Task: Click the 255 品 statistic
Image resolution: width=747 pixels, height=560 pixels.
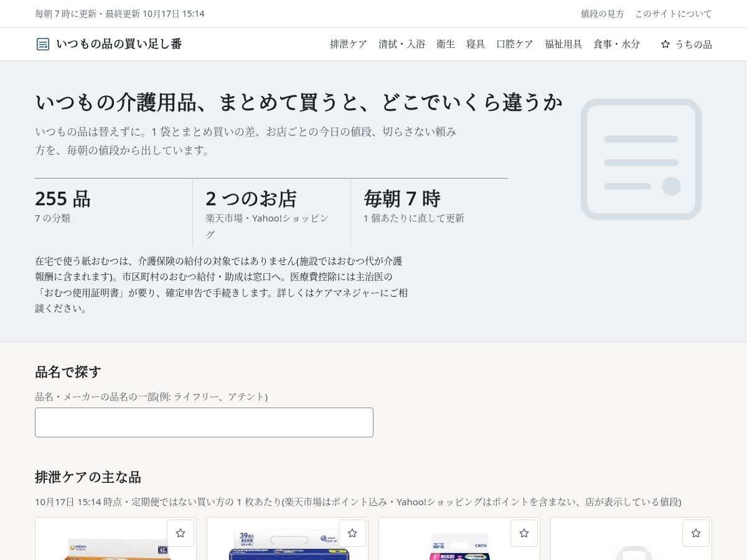Action: point(63,199)
